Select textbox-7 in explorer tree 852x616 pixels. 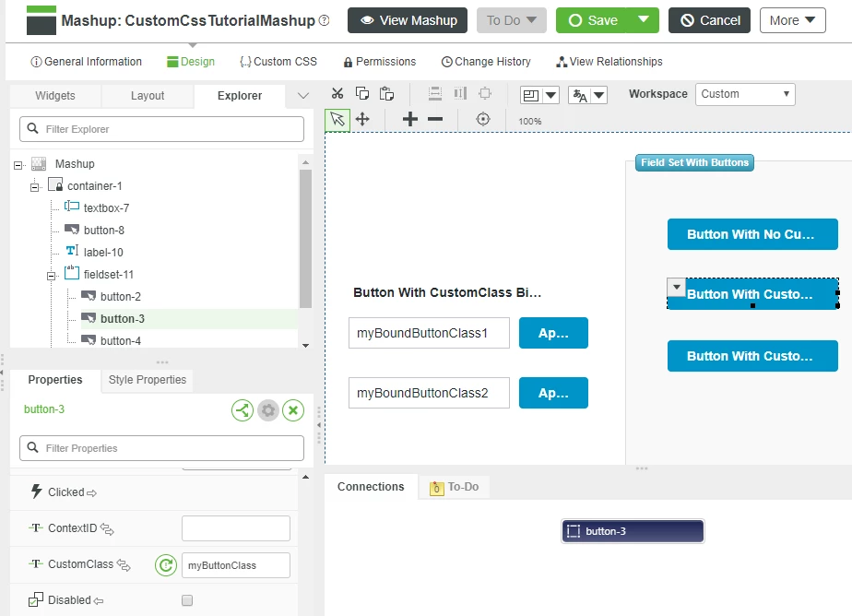point(107,208)
